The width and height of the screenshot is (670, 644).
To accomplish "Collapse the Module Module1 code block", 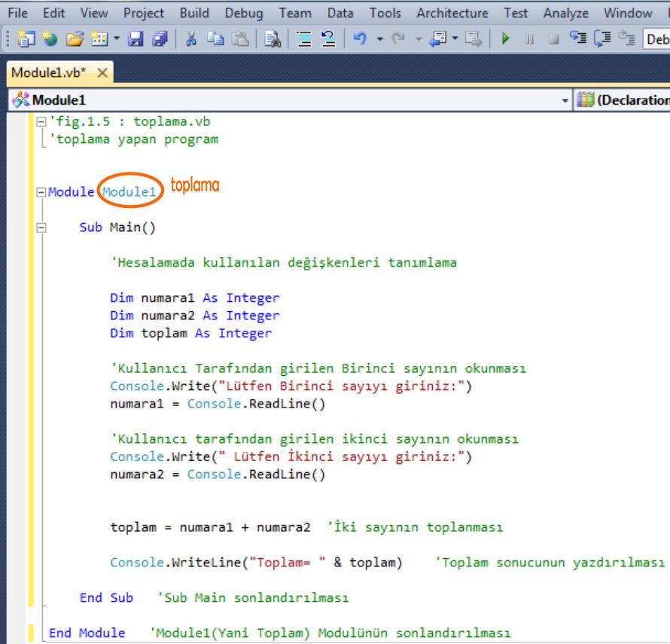I will pyautogui.click(x=41, y=192).
